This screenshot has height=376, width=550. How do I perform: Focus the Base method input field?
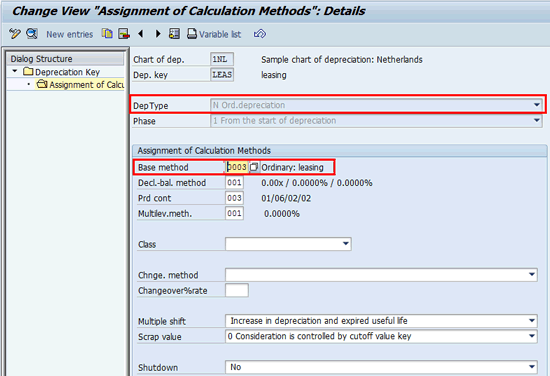click(x=237, y=167)
